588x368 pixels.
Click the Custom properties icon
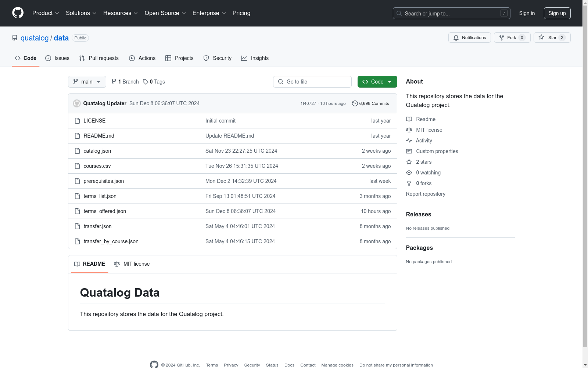click(x=409, y=151)
